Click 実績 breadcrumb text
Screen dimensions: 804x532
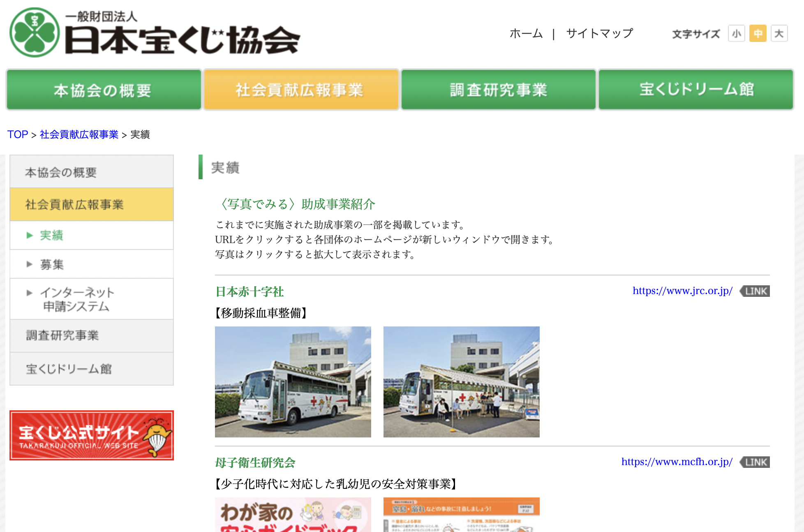(140, 134)
